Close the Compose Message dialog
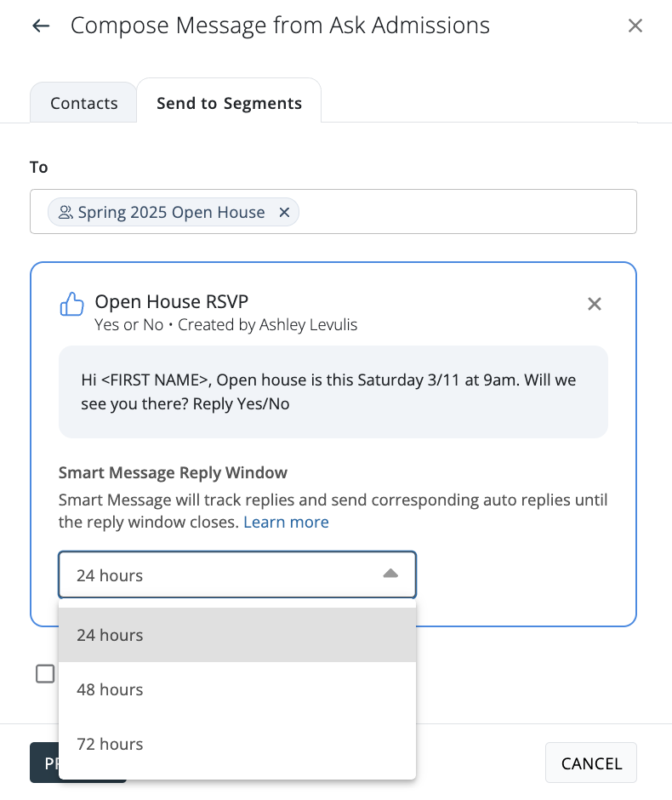672x800 pixels. click(x=635, y=26)
